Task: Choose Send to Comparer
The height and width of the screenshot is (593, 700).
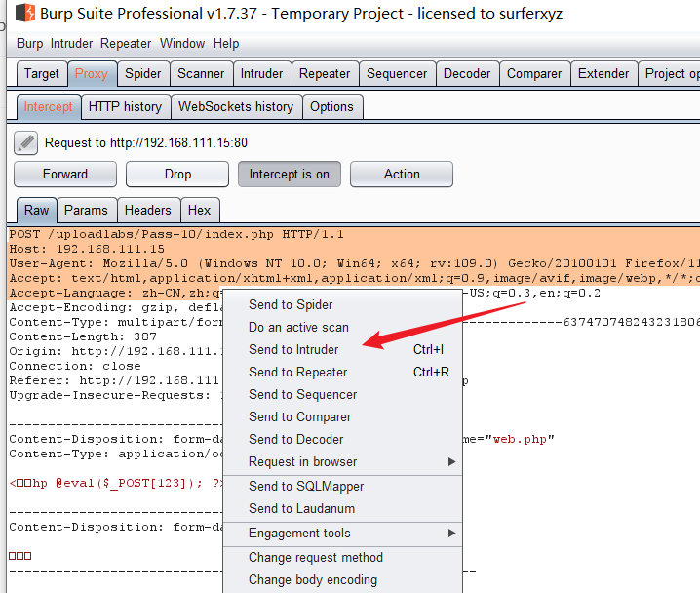Action: click(x=342, y=417)
